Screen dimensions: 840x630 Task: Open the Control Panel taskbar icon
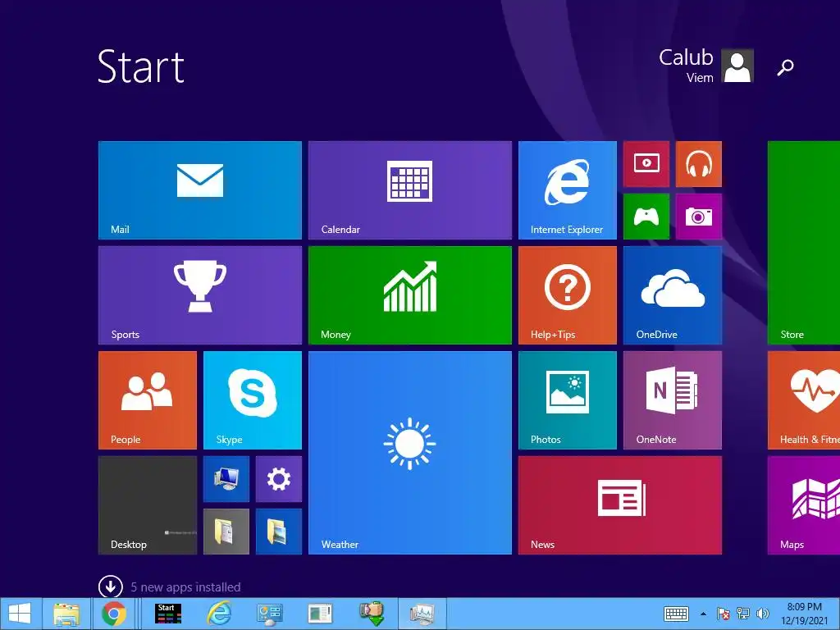coord(269,614)
